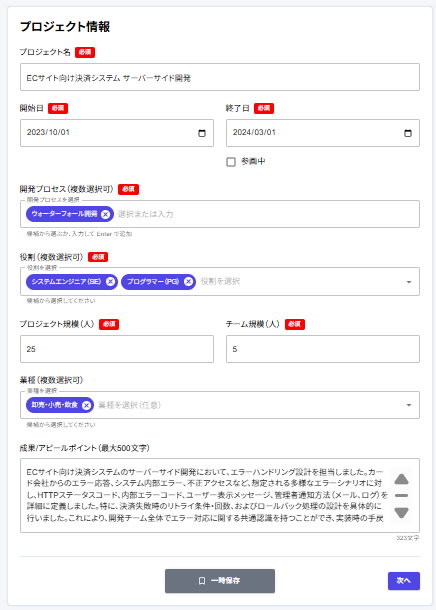
Task: Expand the 業種 dropdown arrow
Action: pyautogui.click(x=409, y=405)
